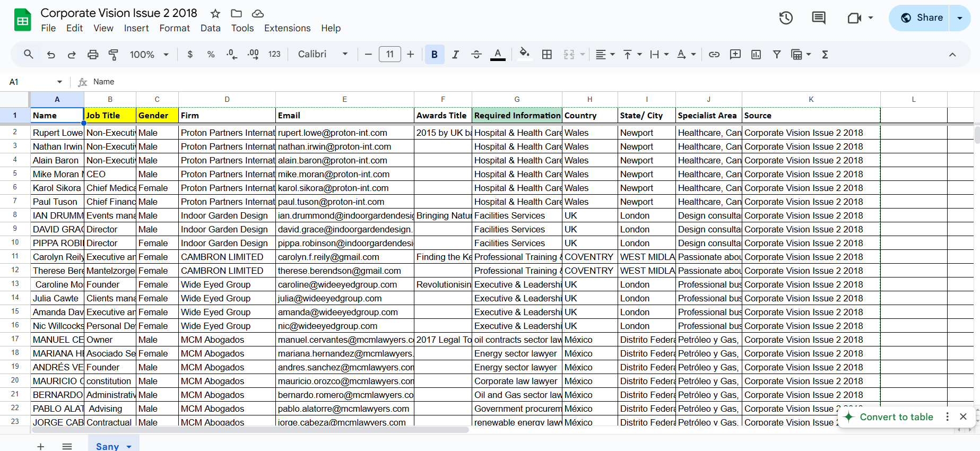The image size is (980, 451).
Task: Open the text color picker
Action: tap(498, 54)
